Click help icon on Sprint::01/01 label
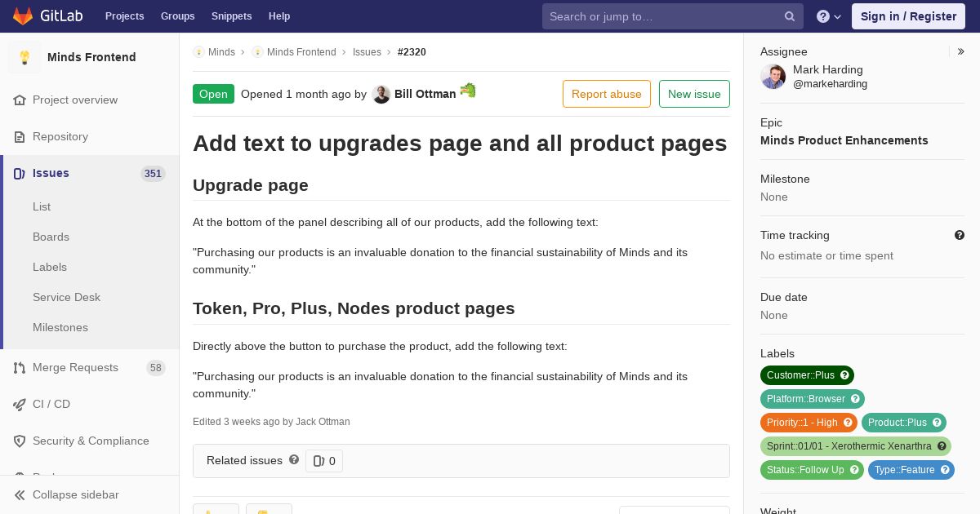 pyautogui.click(x=942, y=446)
